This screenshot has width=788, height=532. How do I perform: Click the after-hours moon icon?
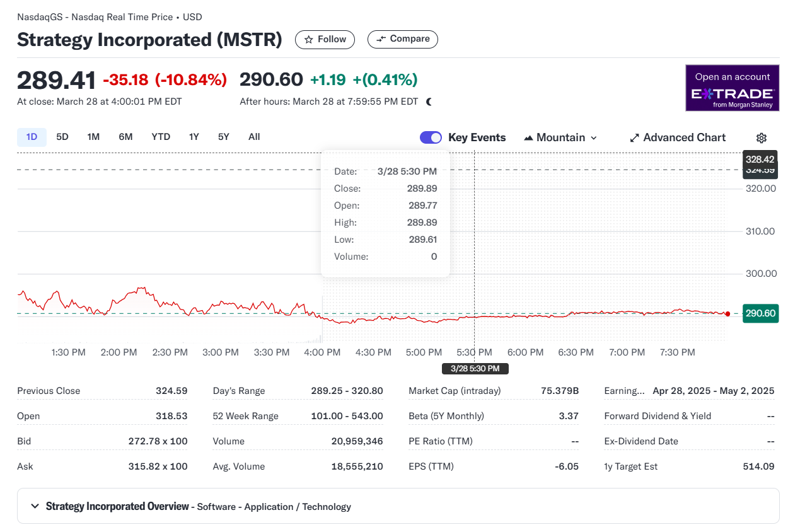[429, 101]
